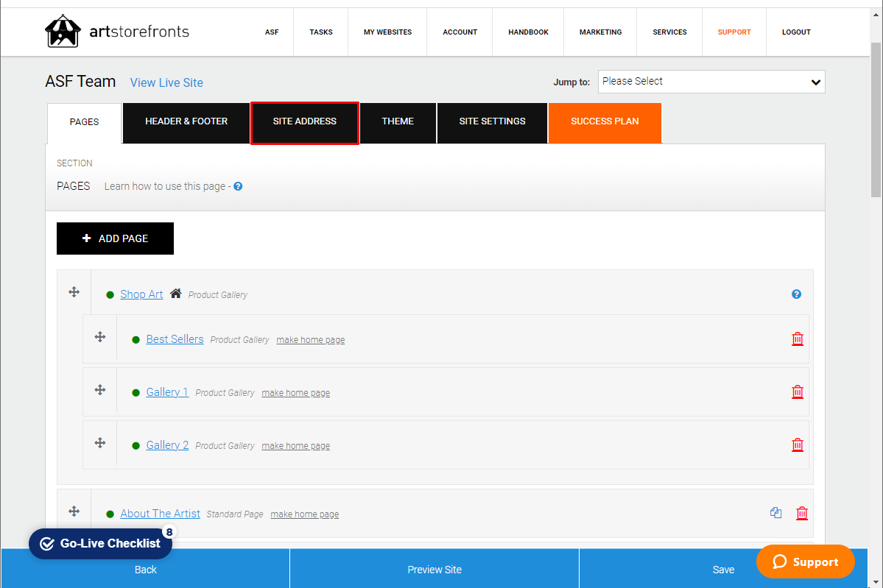Click the scrollbar down arrow
The image size is (883, 588).
click(x=876, y=582)
